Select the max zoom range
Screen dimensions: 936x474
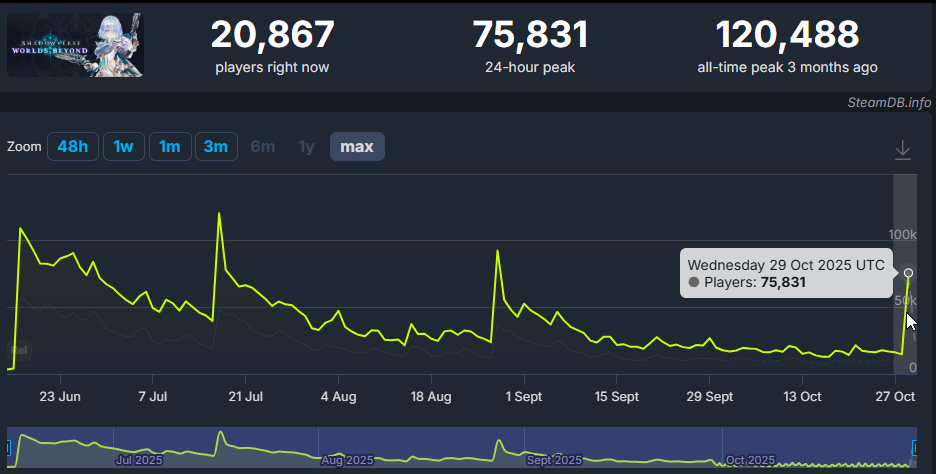[x=357, y=146]
